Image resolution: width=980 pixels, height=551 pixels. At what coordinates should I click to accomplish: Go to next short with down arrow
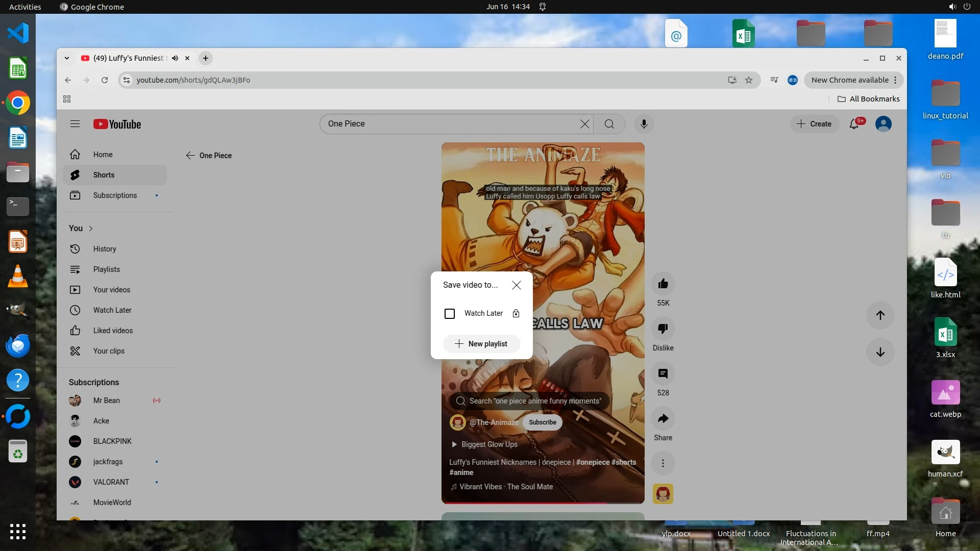pos(880,352)
